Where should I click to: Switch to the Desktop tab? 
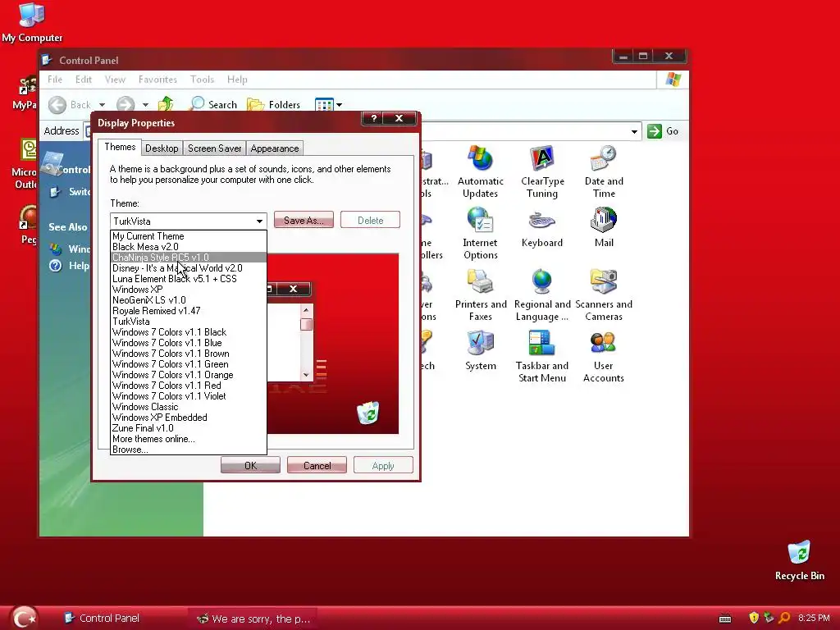pos(162,148)
